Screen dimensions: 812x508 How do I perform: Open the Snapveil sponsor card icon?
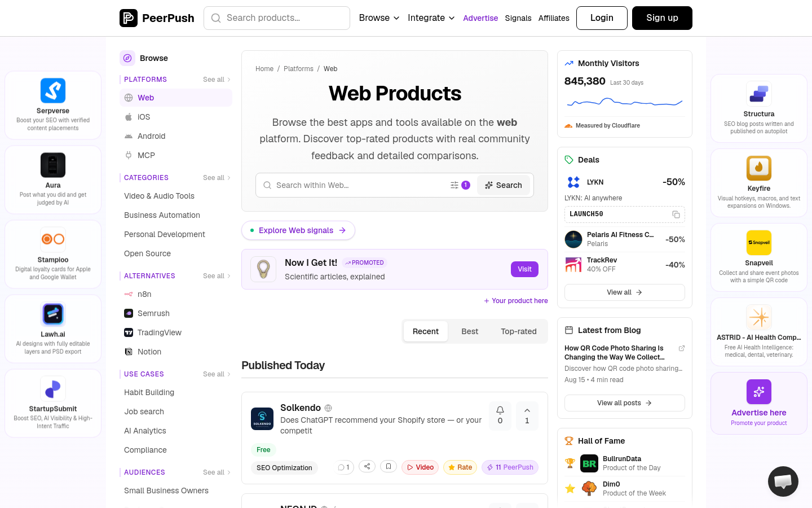click(x=759, y=243)
